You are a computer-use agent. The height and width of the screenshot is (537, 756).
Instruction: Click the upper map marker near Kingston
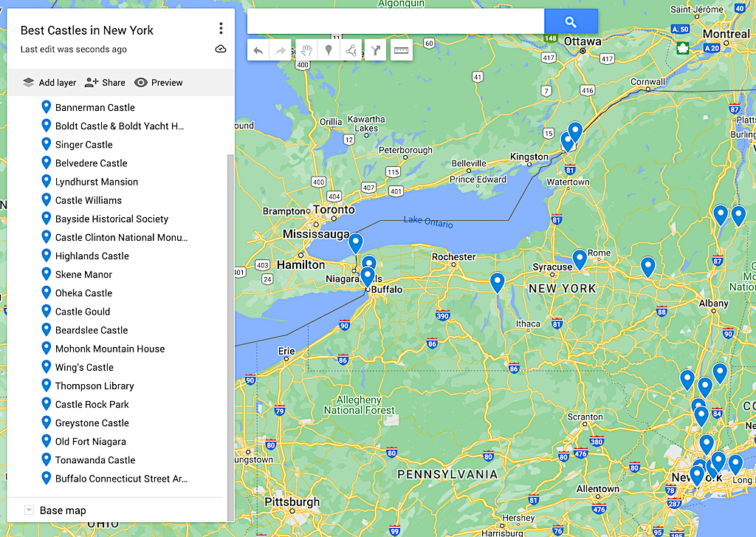(575, 131)
